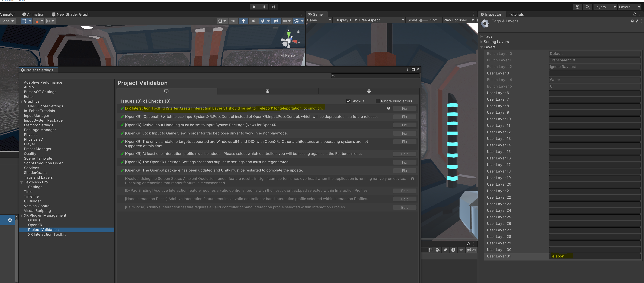The height and width of the screenshot is (283, 644).
Task: Click Edit for Palm Pose issue
Action: pyautogui.click(x=404, y=208)
